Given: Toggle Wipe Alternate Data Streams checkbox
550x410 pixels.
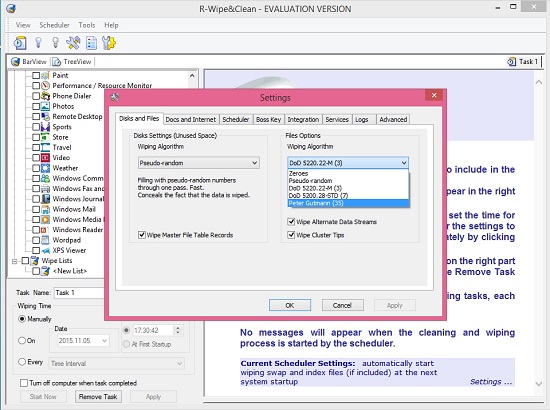Looking at the screenshot, I should (x=291, y=222).
